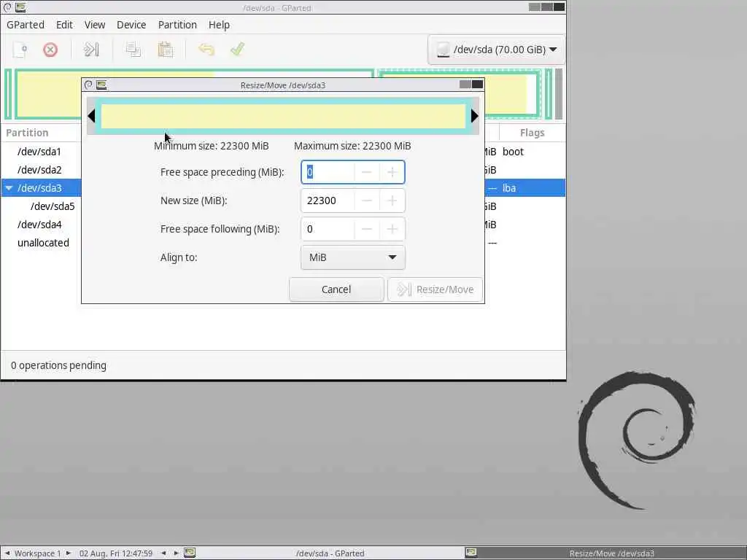Open the /dev/sda (70.00 GiB) device selector
Image resolution: width=747 pixels, height=560 pixels.
click(x=496, y=50)
